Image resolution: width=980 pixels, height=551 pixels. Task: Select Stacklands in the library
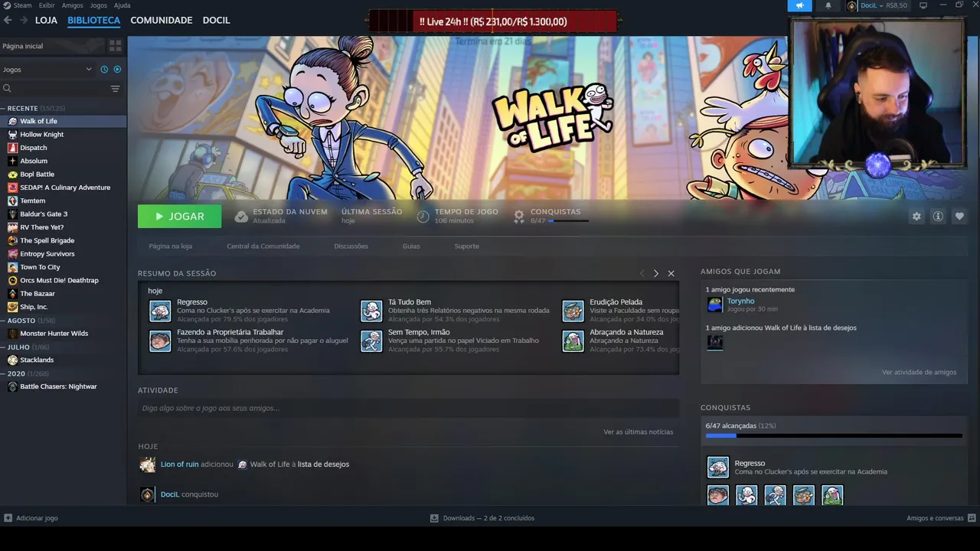coord(63,360)
